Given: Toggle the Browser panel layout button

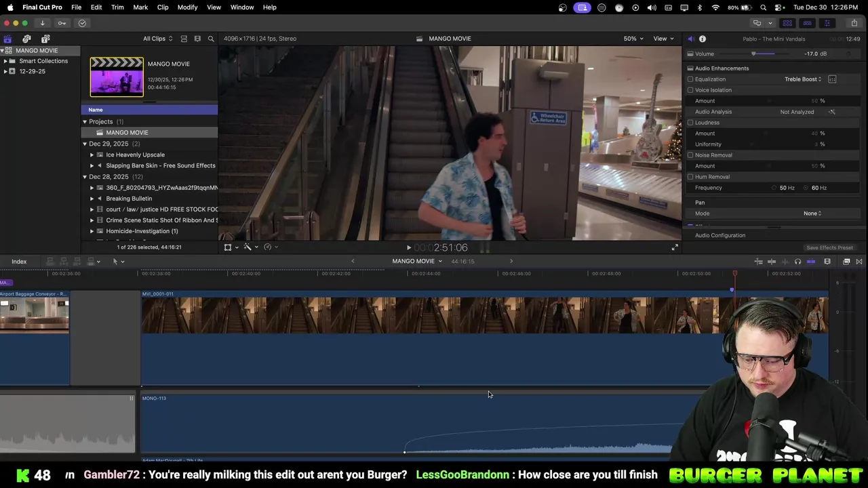Looking at the screenshot, I should click(x=787, y=23).
